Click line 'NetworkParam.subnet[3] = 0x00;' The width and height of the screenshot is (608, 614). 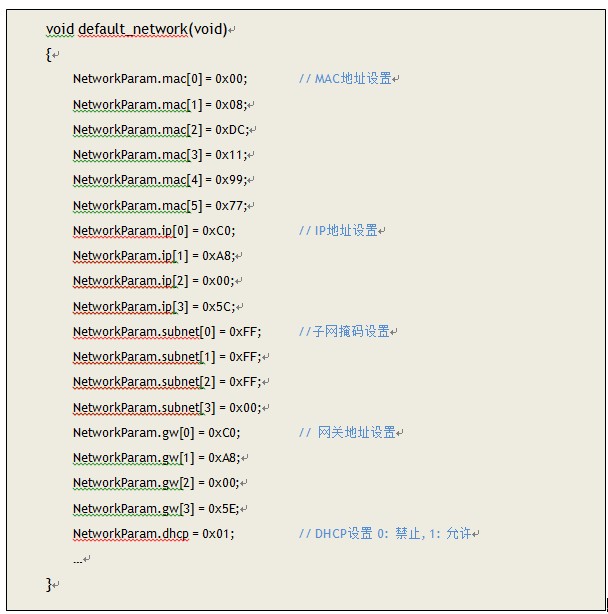pos(167,408)
